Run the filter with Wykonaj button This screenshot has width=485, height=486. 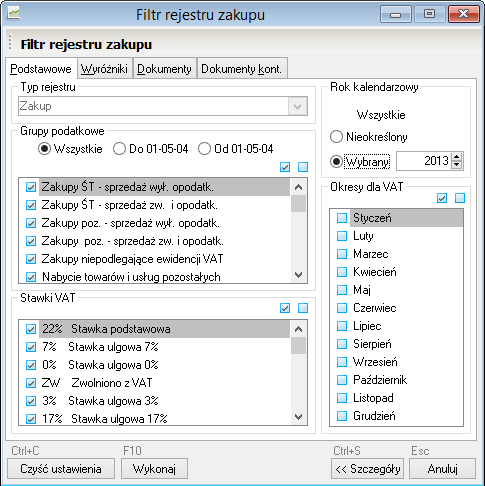click(154, 469)
